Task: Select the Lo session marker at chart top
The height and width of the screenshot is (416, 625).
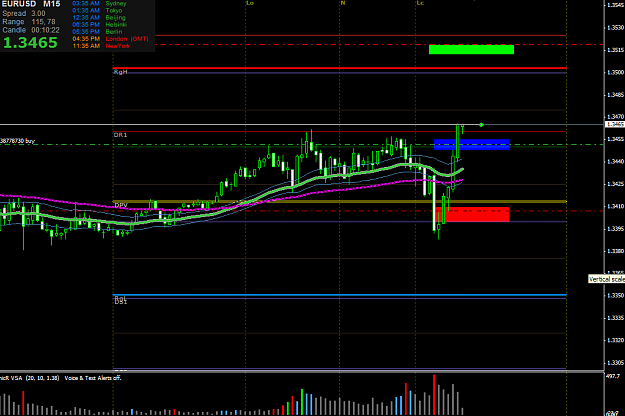Action: point(250,3)
